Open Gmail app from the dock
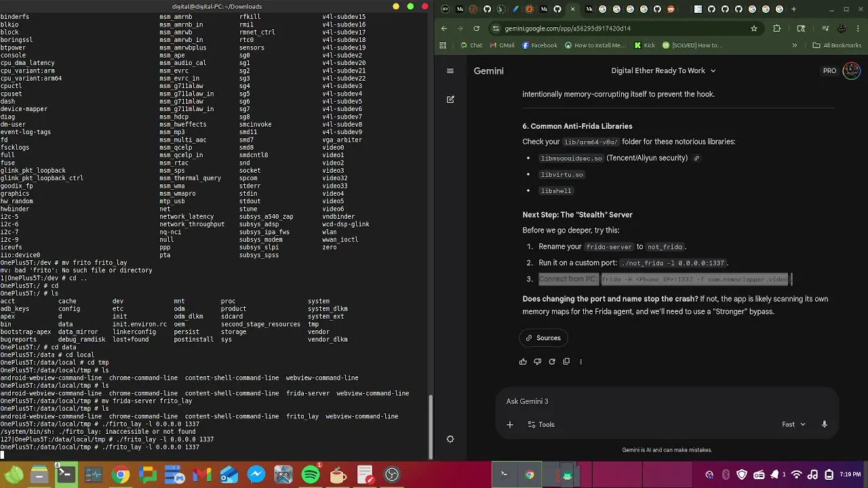The image size is (868, 488). 202,474
